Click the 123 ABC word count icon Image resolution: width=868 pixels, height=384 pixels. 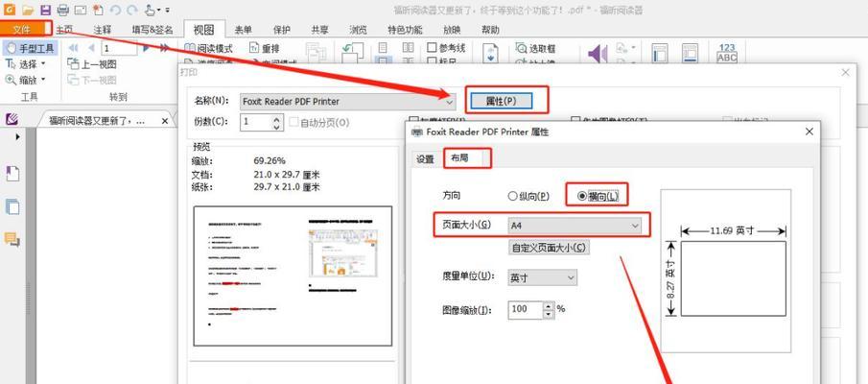(x=727, y=53)
